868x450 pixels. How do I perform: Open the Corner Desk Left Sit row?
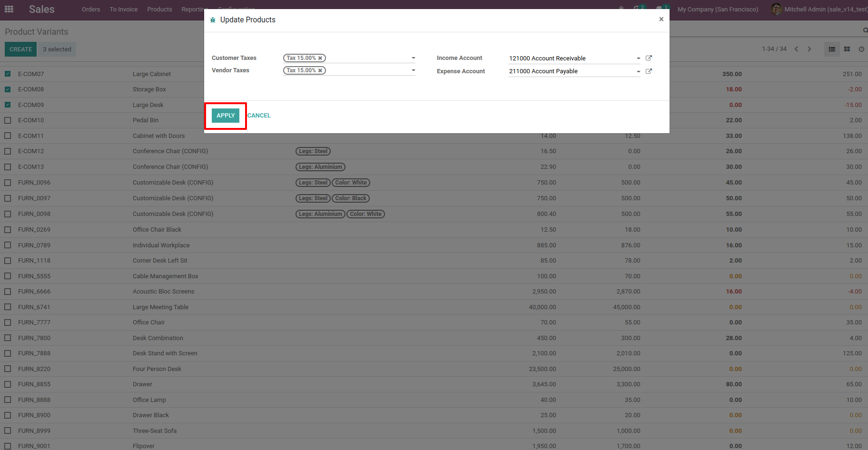point(434,260)
